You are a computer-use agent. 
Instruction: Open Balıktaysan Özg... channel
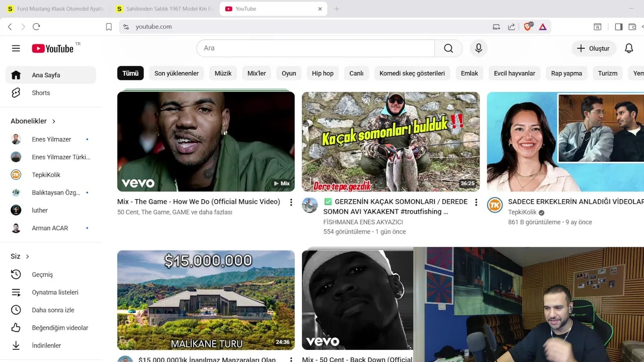tap(51, 193)
